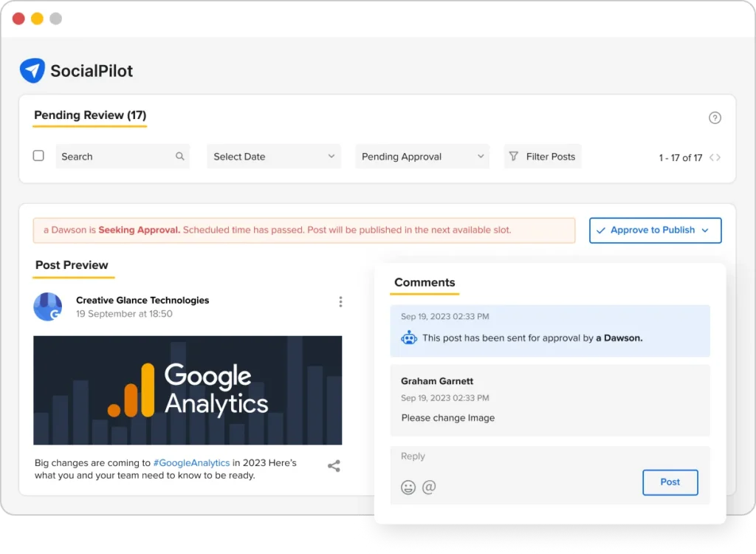The height and width of the screenshot is (554, 756).
Task: Switch to the Post Preview tab
Action: click(x=73, y=265)
